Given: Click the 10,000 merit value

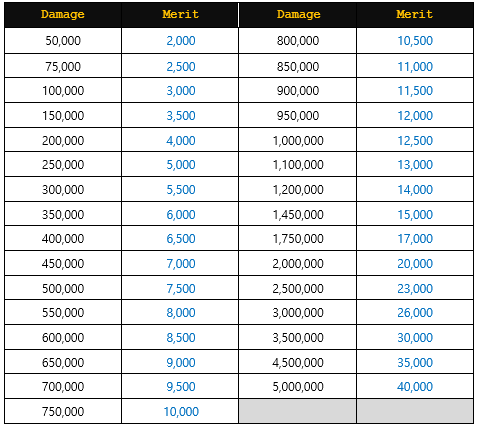Looking at the screenshot, I should click(x=181, y=412).
